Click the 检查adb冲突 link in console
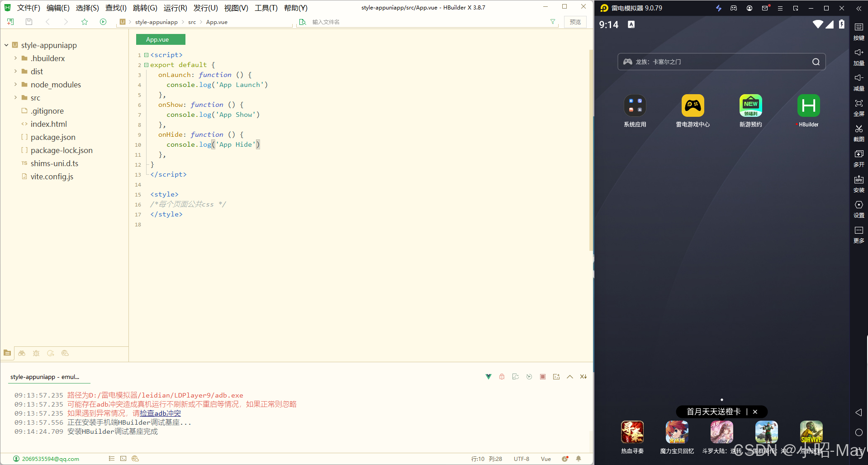868x465 pixels. pos(160,413)
